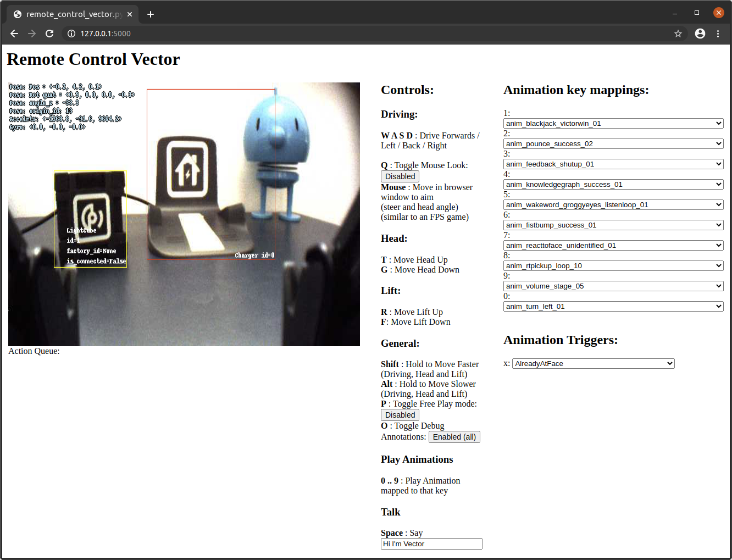Click the Vector camera feed image
The height and width of the screenshot is (560, 732).
point(184,214)
